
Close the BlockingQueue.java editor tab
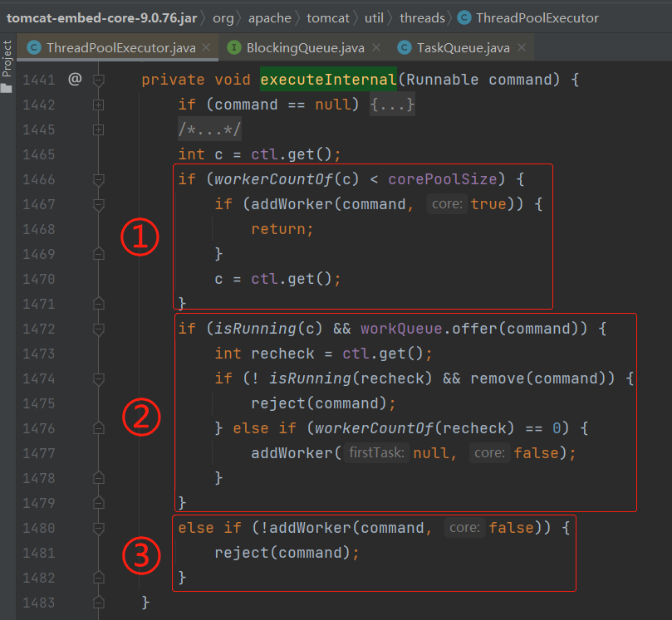(x=376, y=48)
